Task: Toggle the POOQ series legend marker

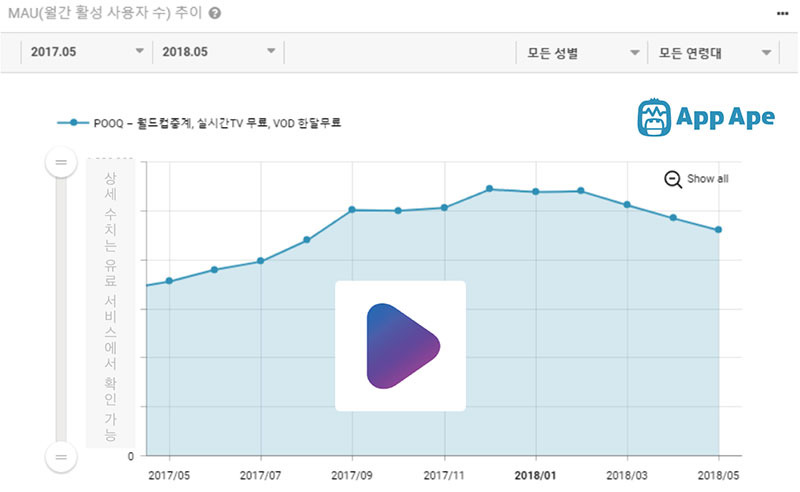Action: coord(73,122)
